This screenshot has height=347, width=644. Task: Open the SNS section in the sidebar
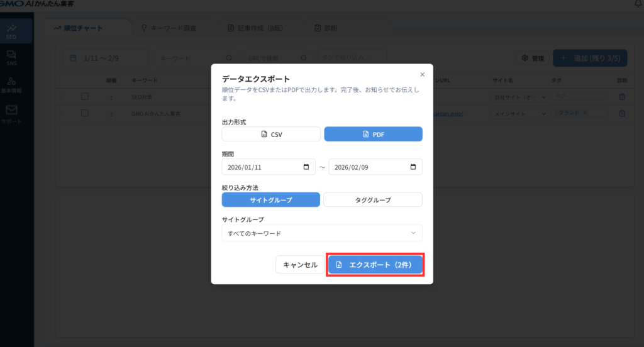pyautogui.click(x=11, y=58)
